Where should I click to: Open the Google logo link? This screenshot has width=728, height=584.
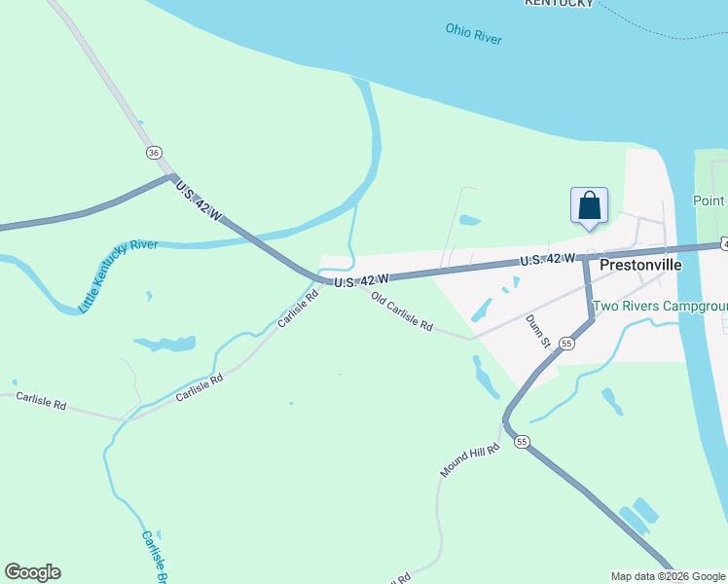[x=32, y=572]
